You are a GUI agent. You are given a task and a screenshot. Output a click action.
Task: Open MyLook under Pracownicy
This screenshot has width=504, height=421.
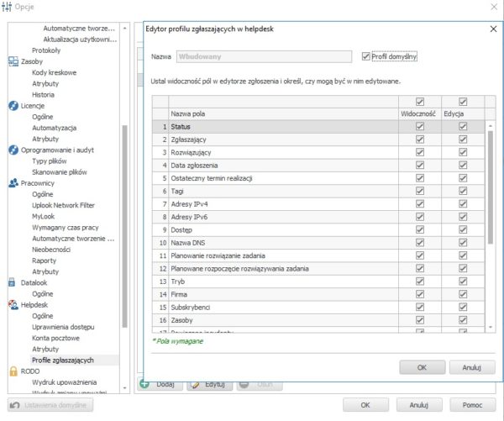(x=44, y=216)
